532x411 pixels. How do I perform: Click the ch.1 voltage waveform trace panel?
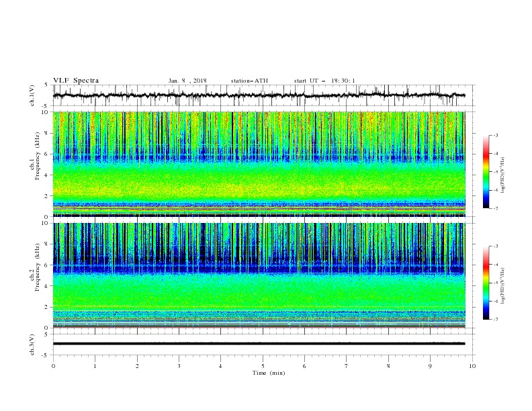tap(263, 95)
